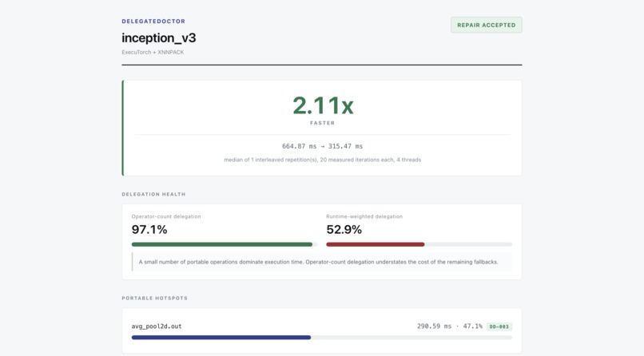
Task: Click the 2.11x speedup figure
Action: tap(323, 105)
